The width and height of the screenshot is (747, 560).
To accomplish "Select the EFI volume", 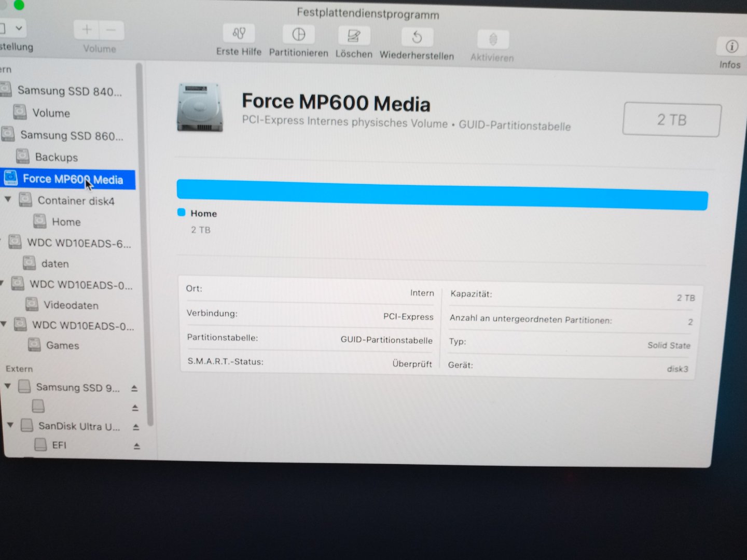I will (x=59, y=445).
